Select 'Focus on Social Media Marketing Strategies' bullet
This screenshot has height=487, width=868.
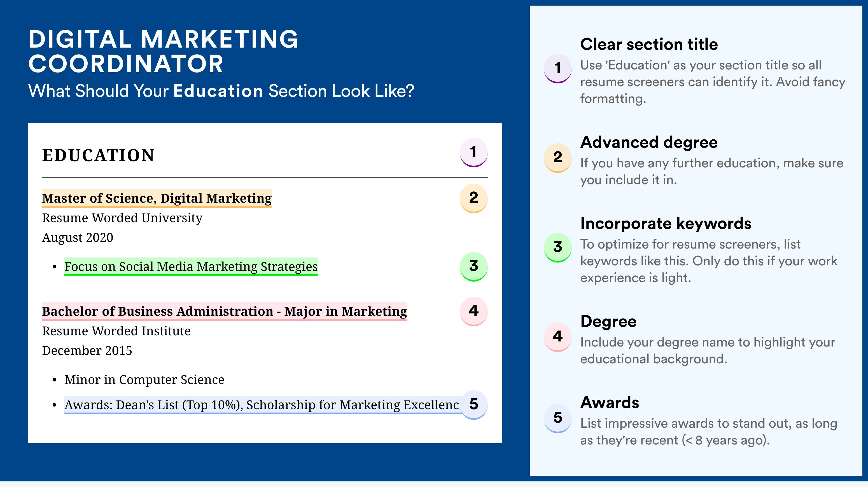click(191, 267)
